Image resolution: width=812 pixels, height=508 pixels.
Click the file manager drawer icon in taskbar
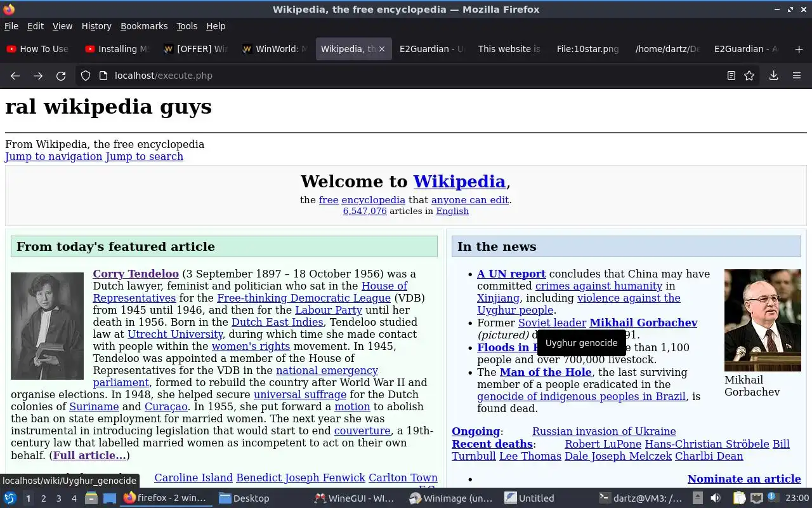[91, 498]
